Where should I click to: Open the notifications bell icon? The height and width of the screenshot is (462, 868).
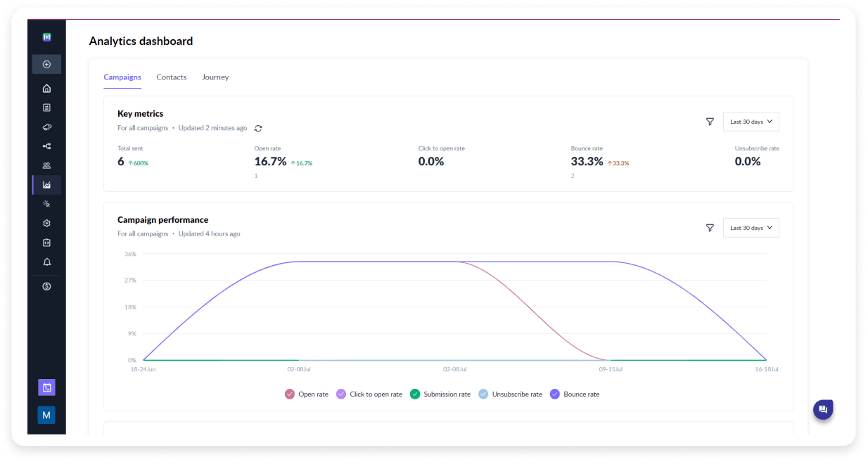click(x=46, y=262)
